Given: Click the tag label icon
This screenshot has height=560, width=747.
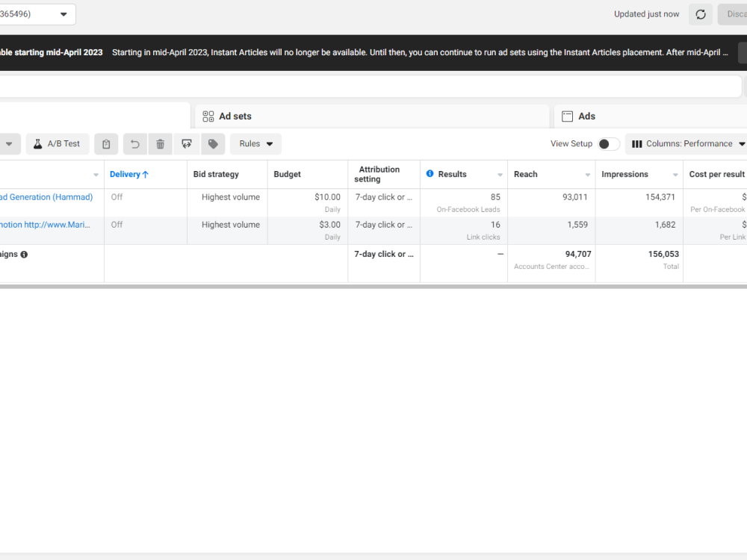Looking at the screenshot, I should click(x=213, y=144).
